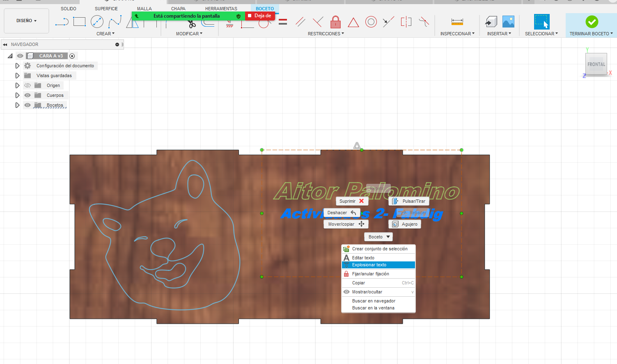
Task: Show the Origen folder via eye icon
Action: coord(28,85)
